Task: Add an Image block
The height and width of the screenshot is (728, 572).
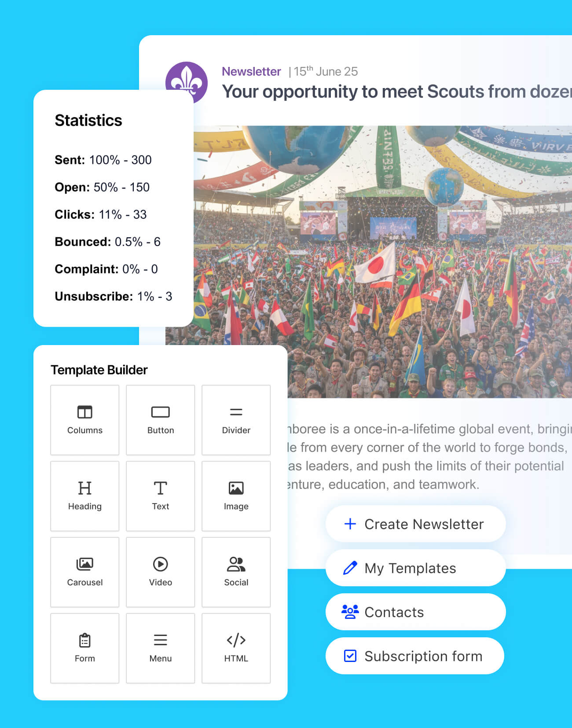Action: pyautogui.click(x=236, y=496)
